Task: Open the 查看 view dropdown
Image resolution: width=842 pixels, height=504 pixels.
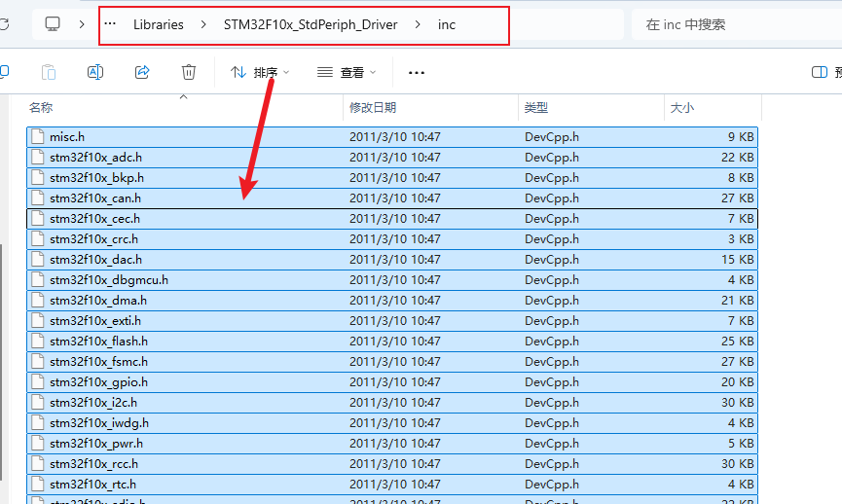Action: pyautogui.click(x=347, y=72)
